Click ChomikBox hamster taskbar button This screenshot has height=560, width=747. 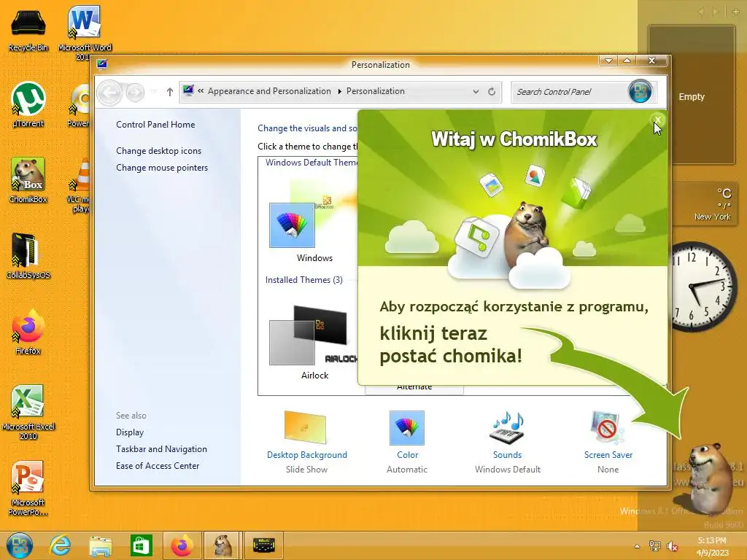coord(223,545)
